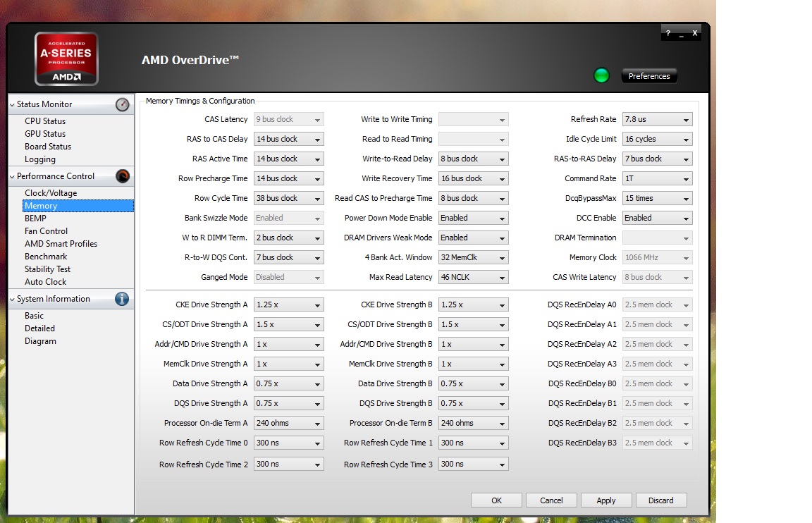This screenshot has width=812, height=523.
Task: Click the Cancel button
Action: 551,500
